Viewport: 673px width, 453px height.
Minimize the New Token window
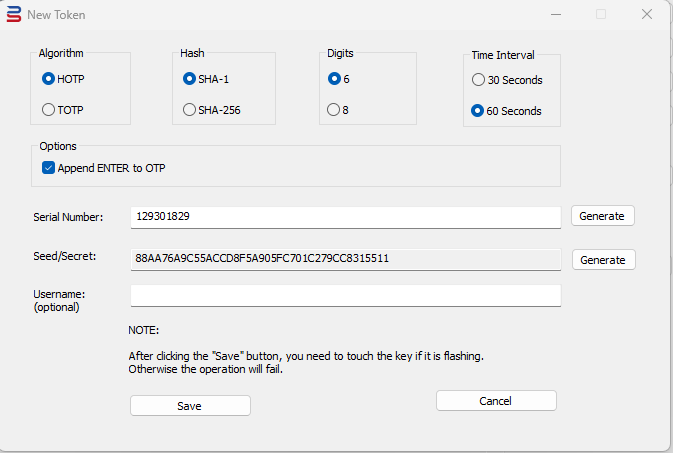click(555, 14)
